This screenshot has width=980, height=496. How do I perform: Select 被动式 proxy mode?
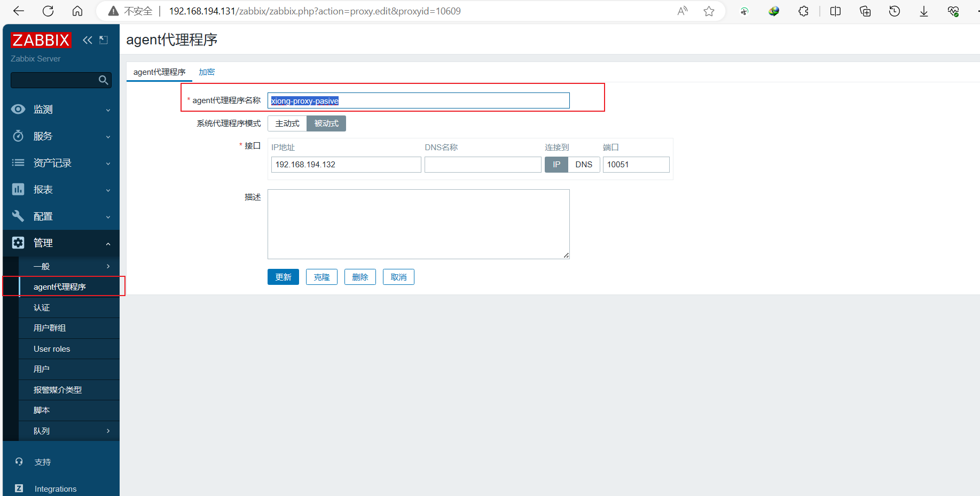tap(326, 123)
